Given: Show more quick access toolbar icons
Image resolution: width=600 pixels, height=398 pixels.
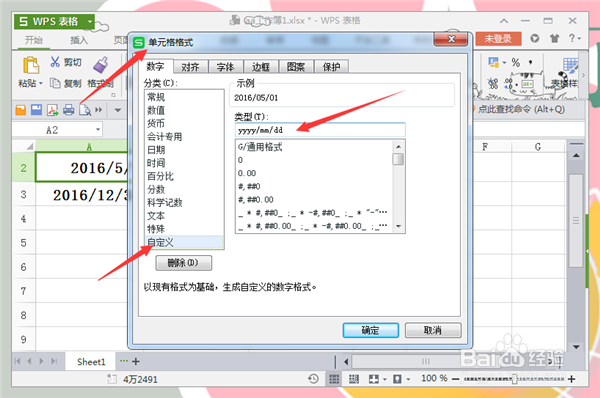Looking at the screenshot, I should click(99, 110).
